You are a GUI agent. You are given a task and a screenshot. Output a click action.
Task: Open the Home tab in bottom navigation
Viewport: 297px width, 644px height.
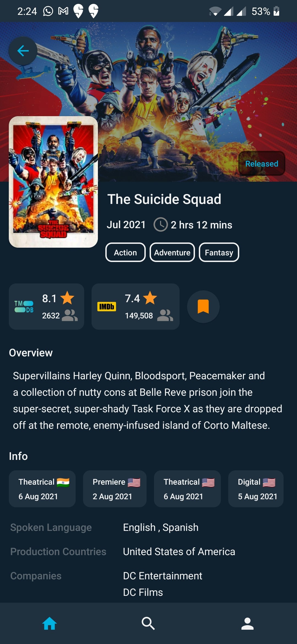[50, 623]
